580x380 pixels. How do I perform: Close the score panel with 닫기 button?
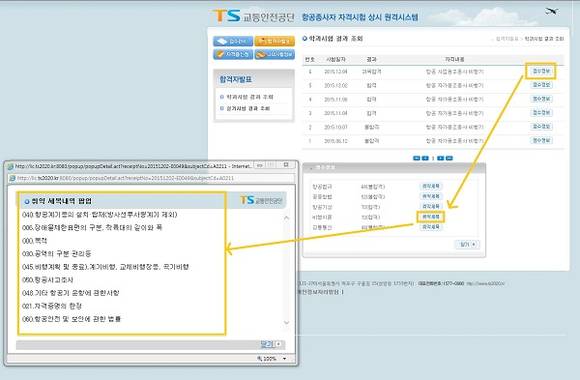(x=467, y=244)
